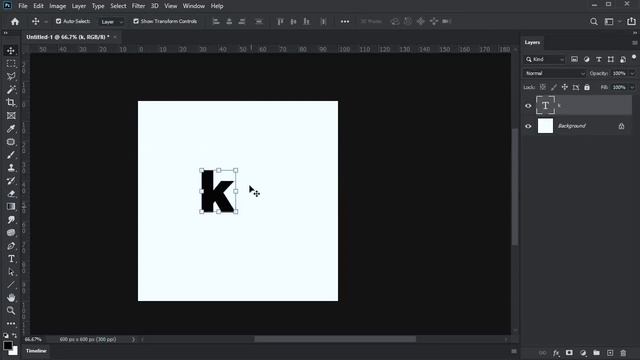Viewport: 640px width, 360px height.
Task: Click the horizontal canvas scrollbar
Action: (335, 339)
